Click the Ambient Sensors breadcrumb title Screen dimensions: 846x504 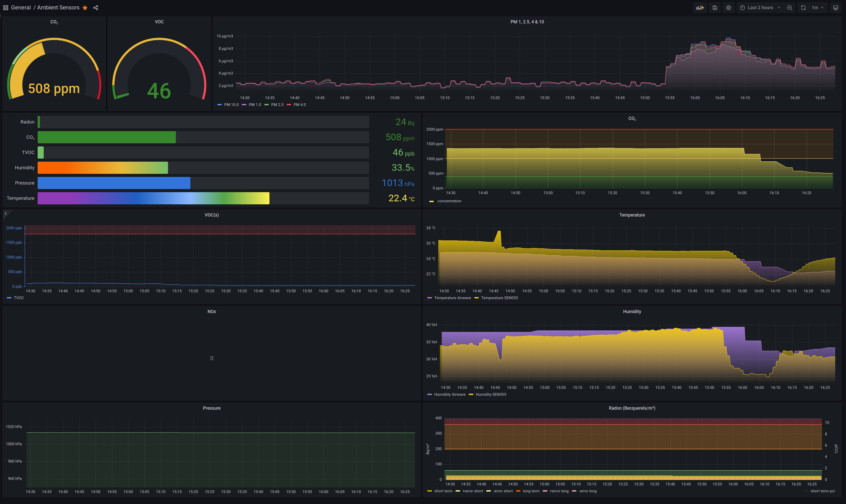[x=58, y=7]
